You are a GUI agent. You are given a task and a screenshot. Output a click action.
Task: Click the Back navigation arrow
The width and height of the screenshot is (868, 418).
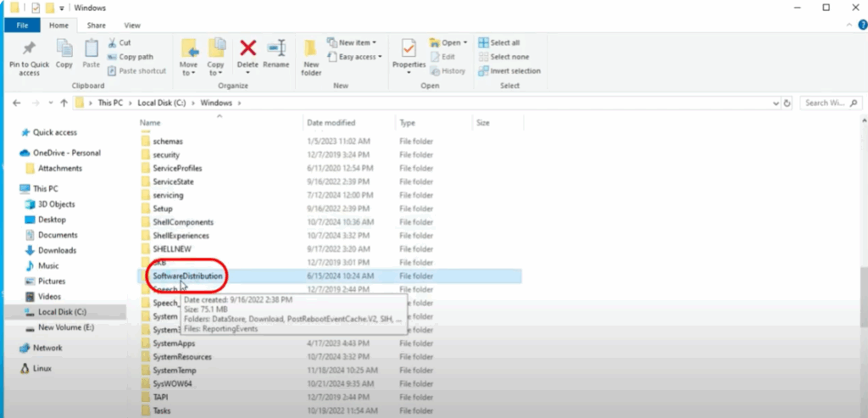[x=17, y=103]
